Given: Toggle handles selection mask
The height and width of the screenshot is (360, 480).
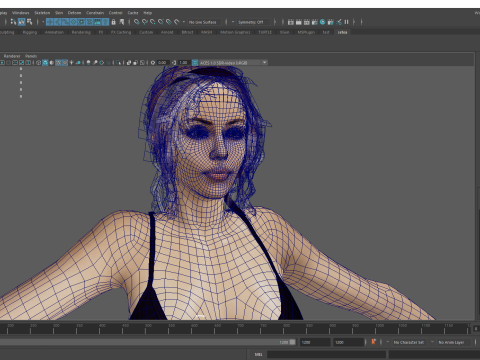Looking at the screenshot, I should tap(50, 22).
